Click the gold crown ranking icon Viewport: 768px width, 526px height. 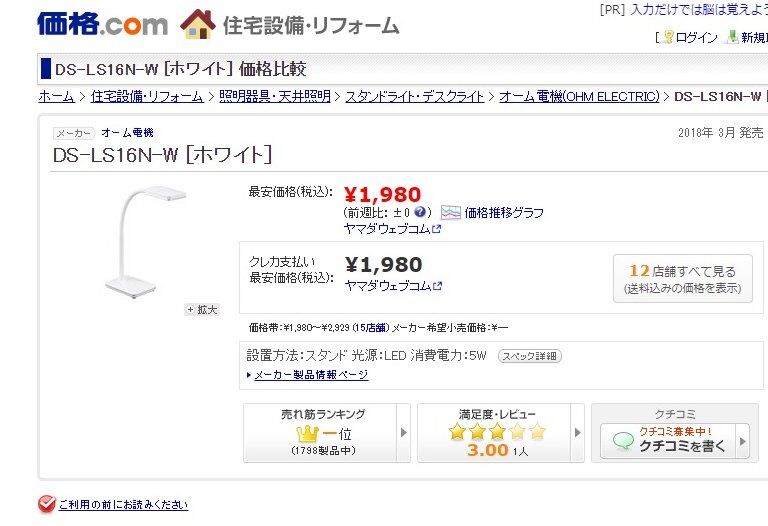pos(308,434)
